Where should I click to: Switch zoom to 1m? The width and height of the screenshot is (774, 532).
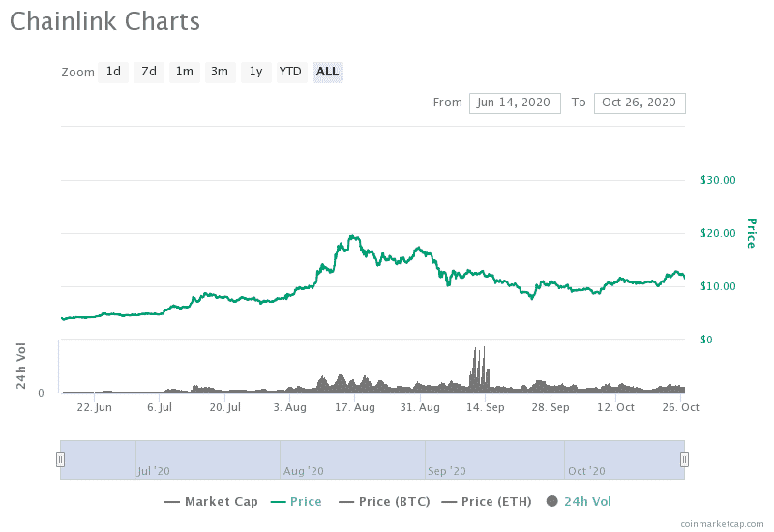184,72
